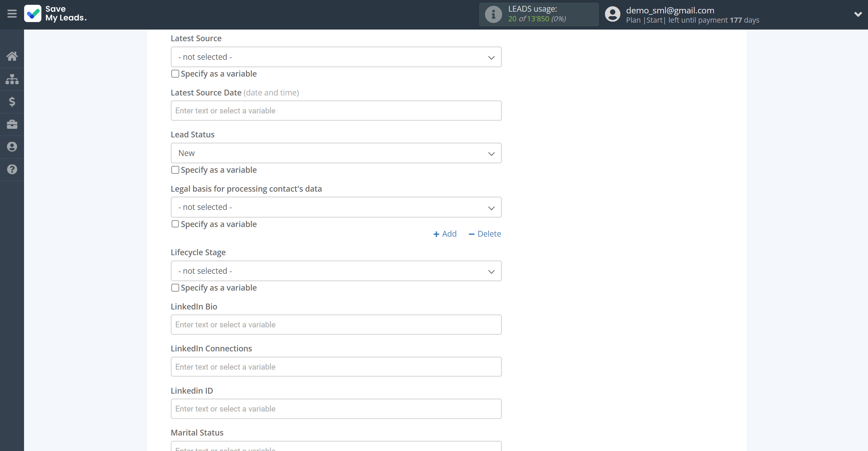
Task: Open billing dollar icon in sidebar
Action: tap(12, 102)
